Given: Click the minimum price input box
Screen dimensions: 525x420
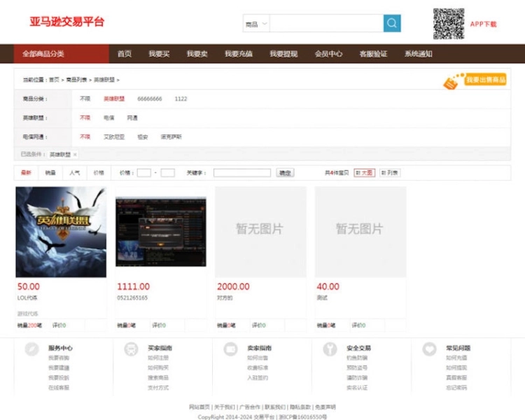Looking at the screenshot, I should click(x=144, y=173).
